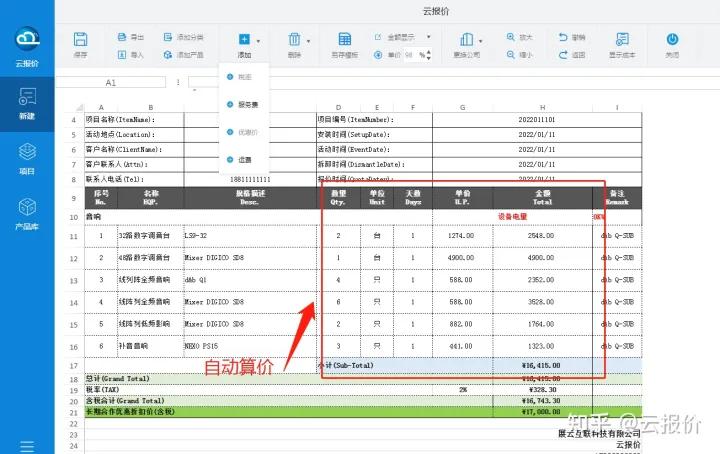Select row 17 header
The height and width of the screenshot is (454, 720).
(x=73, y=366)
